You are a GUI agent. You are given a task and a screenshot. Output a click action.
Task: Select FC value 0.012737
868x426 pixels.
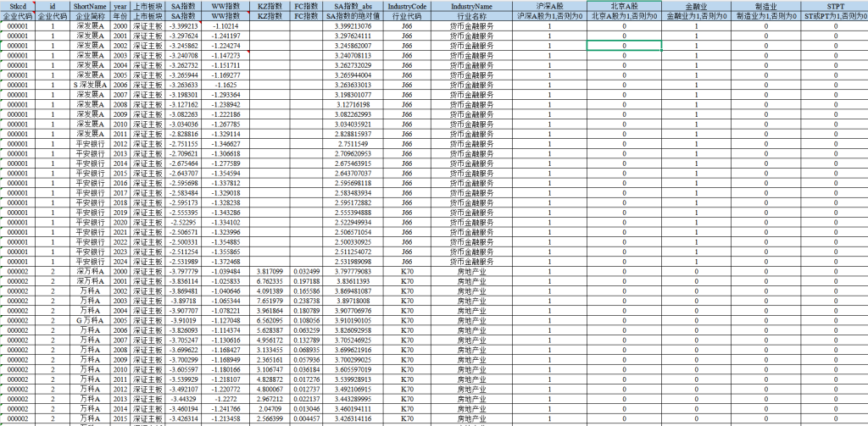306,389
